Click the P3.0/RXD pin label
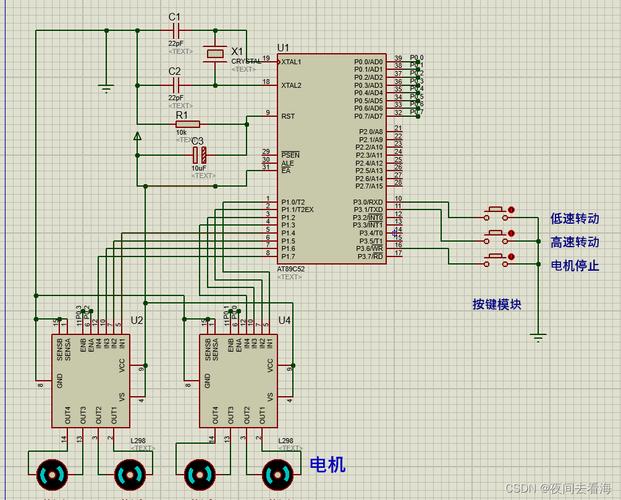This screenshot has width=621, height=500. pos(368,202)
